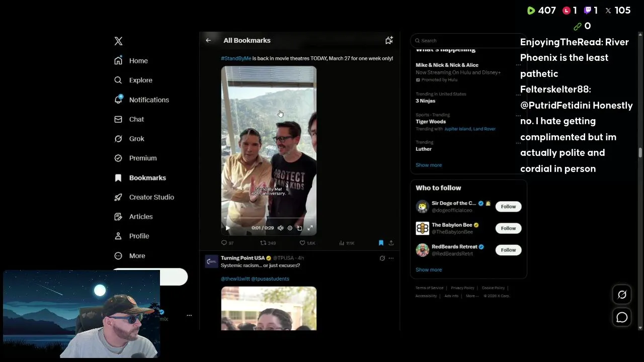Open @tpusastudents mention link
This screenshot has width=644, height=362.
click(270, 279)
